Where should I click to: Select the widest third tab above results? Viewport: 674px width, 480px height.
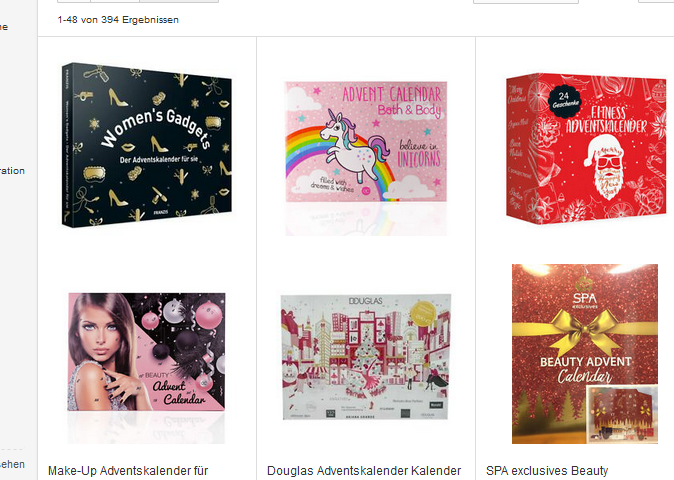click(x=179, y=1)
